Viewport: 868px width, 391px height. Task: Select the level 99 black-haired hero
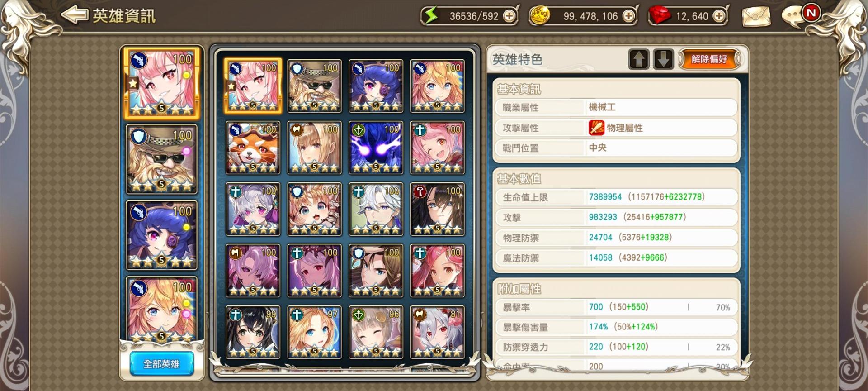(253, 332)
